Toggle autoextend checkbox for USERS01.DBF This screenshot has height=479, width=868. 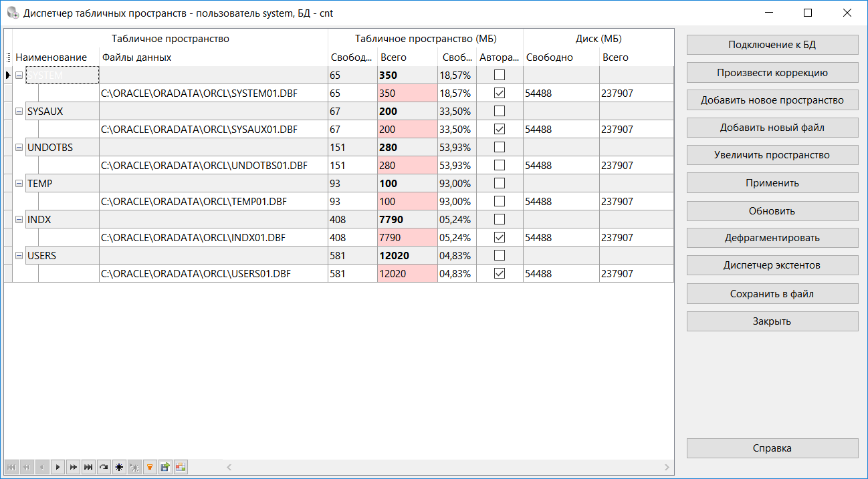tap(500, 273)
